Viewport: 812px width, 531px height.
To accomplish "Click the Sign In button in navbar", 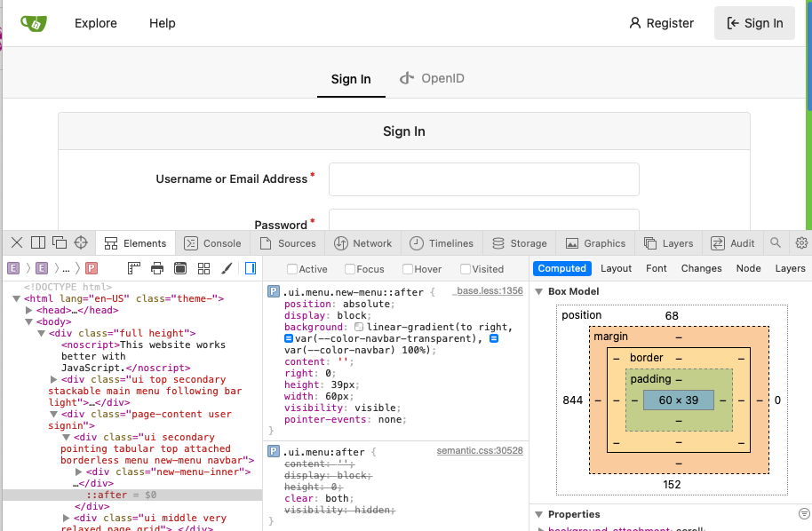I will click(754, 23).
